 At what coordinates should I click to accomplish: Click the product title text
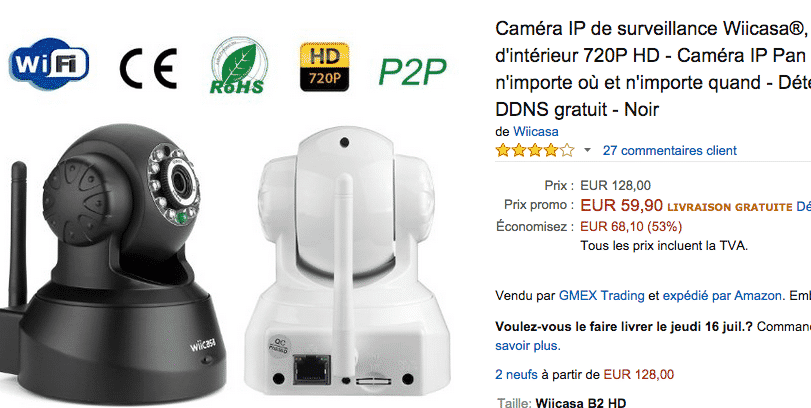click(x=653, y=69)
